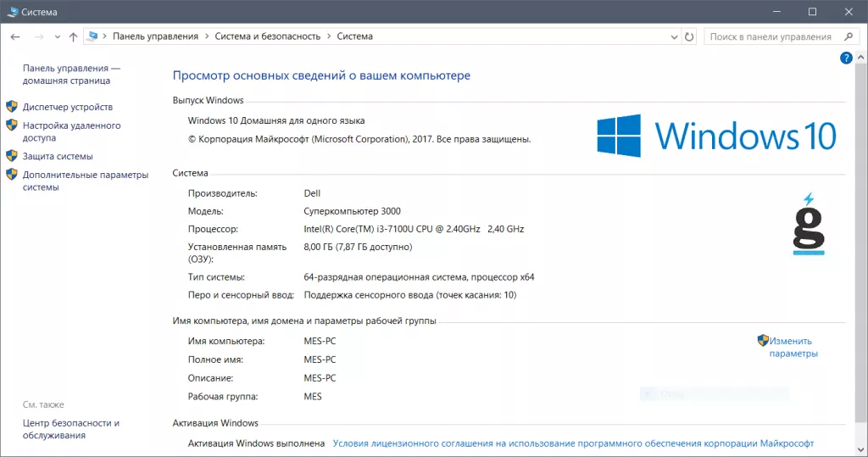Refresh the page with the refresh icon
The width and height of the screenshot is (868, 457).
[689, 36]
